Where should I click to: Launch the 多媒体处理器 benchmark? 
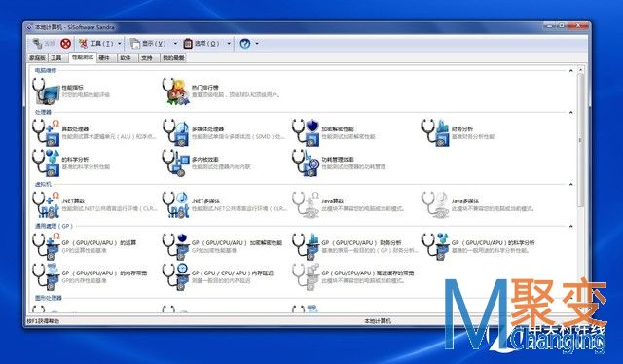pyautogui.click(x=224, y=132)
